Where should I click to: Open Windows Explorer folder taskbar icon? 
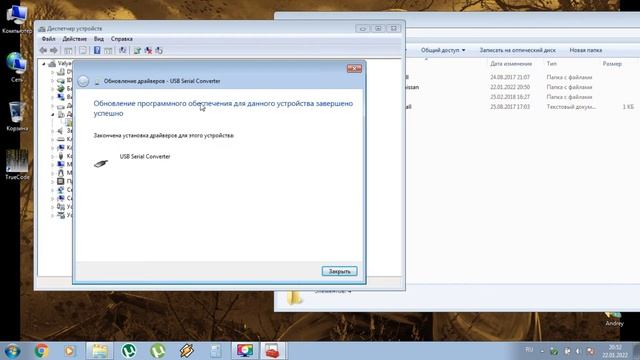pos(99,351)
